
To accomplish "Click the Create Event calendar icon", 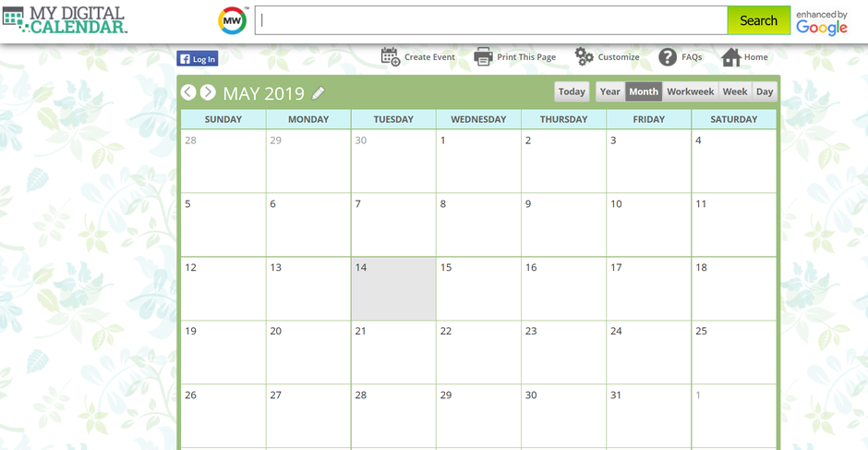I will pos(391,56).
